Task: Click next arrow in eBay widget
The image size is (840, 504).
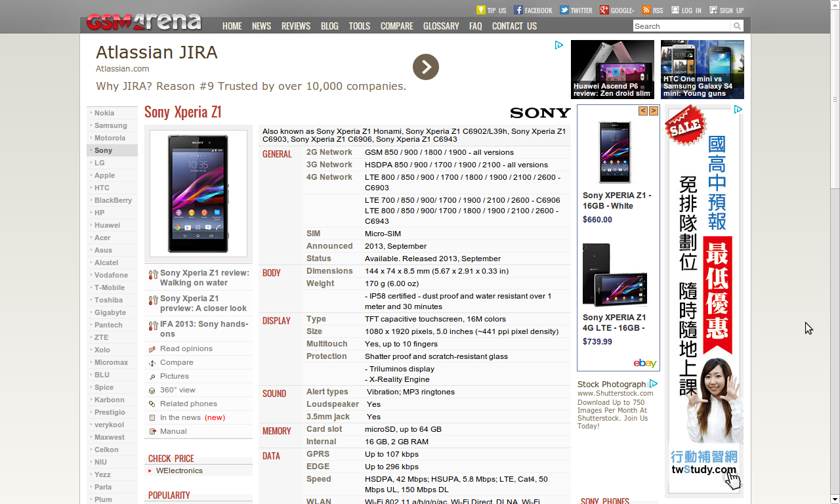Action: [654, 111]
